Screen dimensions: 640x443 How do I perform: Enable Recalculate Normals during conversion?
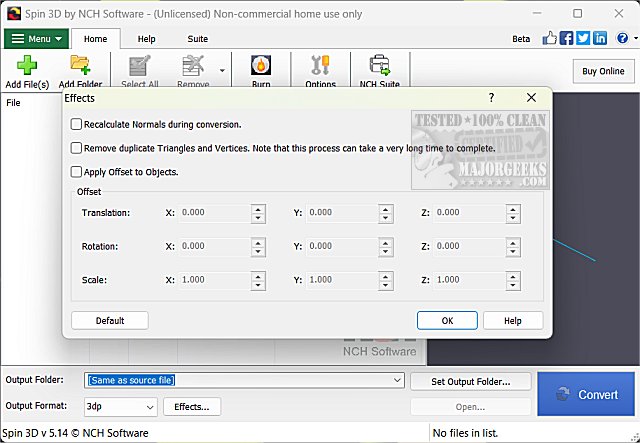(x=76, y=124)
